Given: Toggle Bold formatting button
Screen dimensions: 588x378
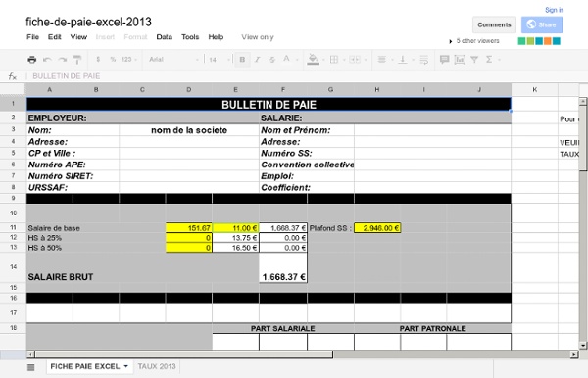Looking at the screenshot, I should click(x=242, y=59).
